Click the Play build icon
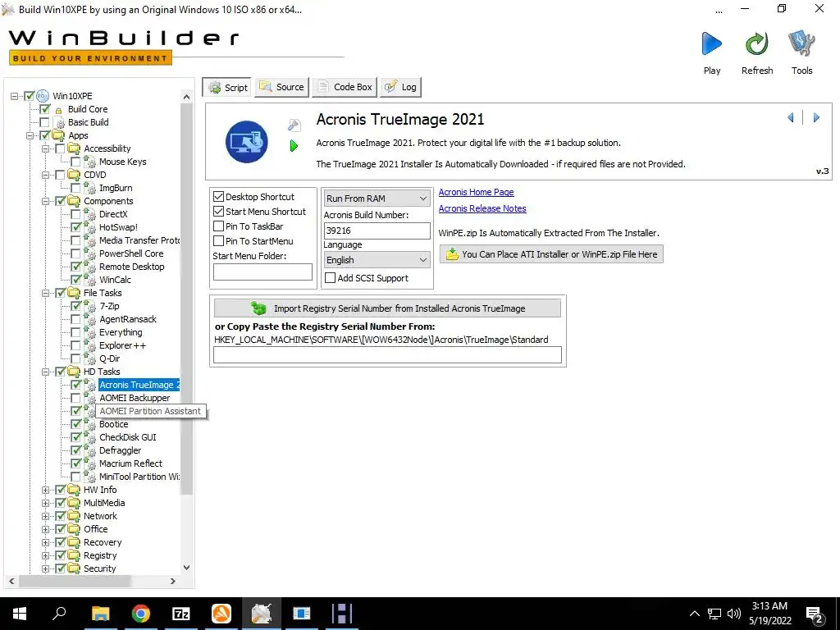 click(711, 43)
